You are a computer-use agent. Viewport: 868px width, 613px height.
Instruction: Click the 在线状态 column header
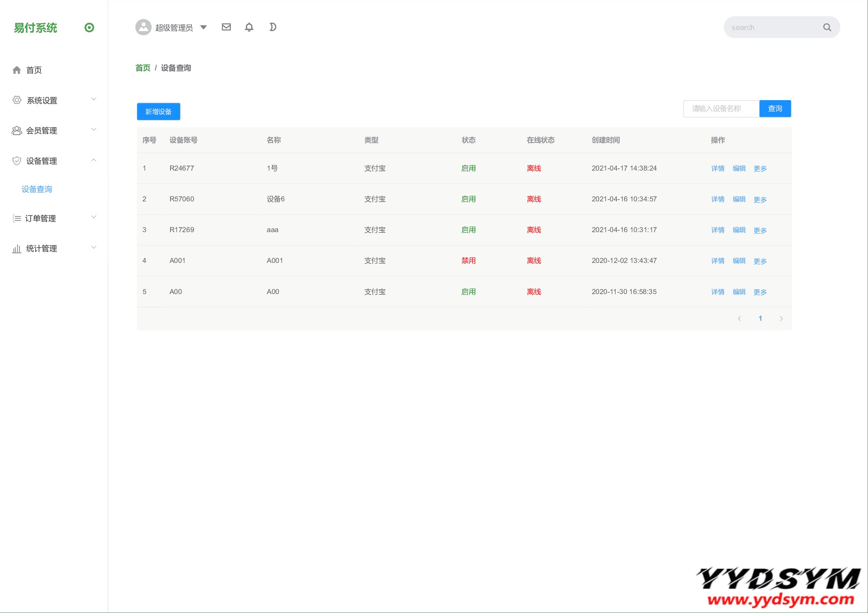point(541,140)
